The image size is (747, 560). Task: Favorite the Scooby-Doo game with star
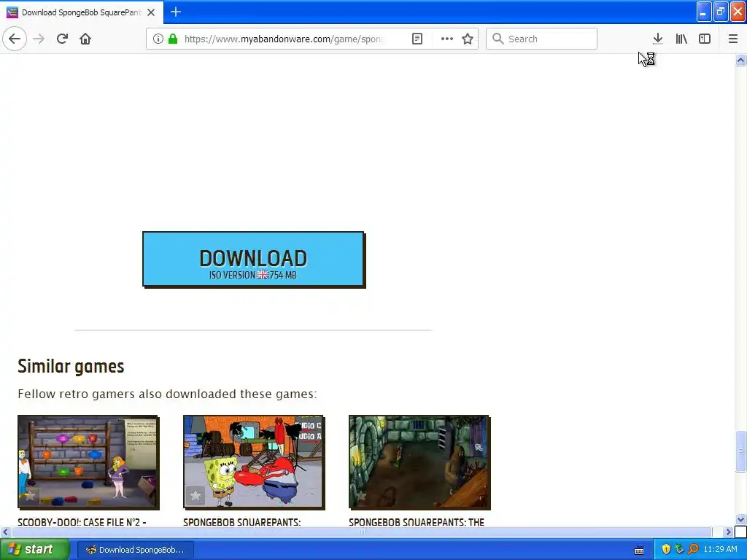click(29, 496)
